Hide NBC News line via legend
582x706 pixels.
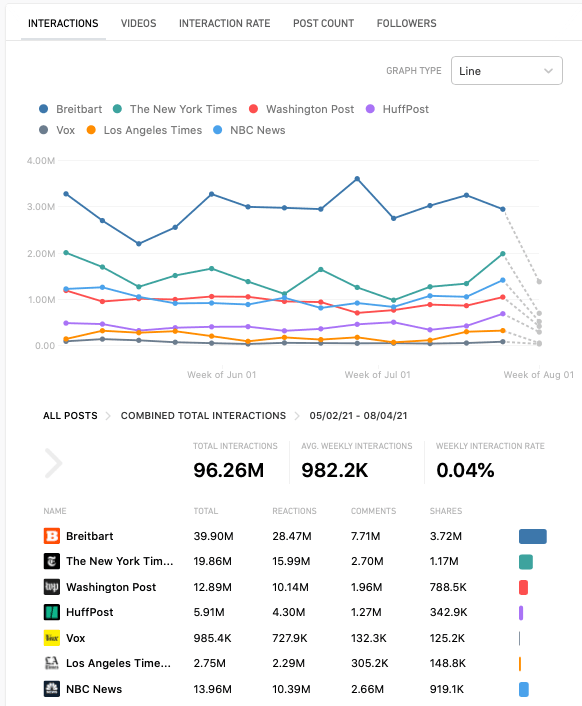pyautogui.click(x=249, y=130)
